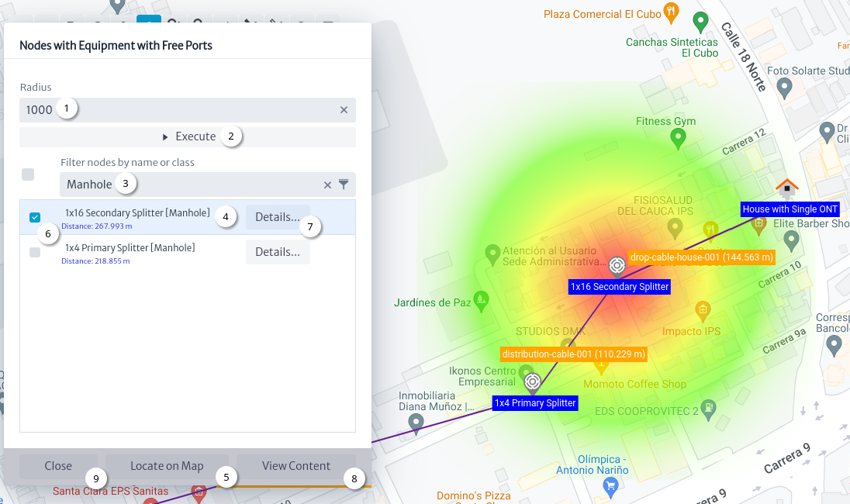The height and width of the screenshot is (504, 850).
Task: Click the Locate on Map button
Action: [167, 466]
